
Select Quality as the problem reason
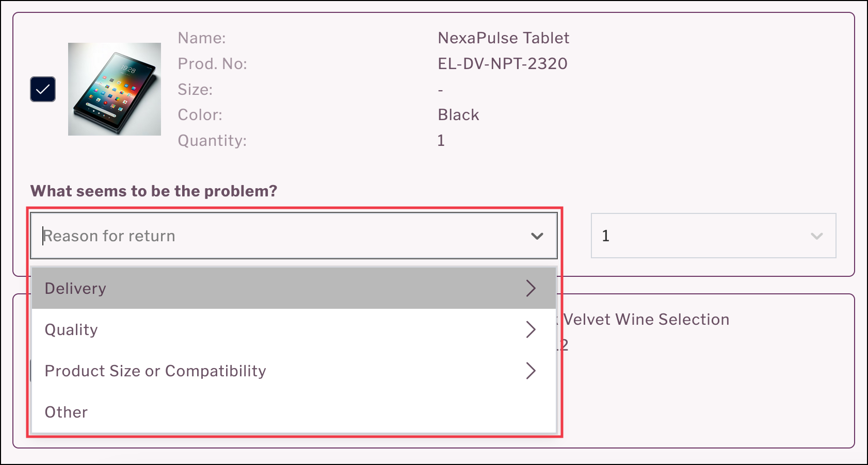71,329
